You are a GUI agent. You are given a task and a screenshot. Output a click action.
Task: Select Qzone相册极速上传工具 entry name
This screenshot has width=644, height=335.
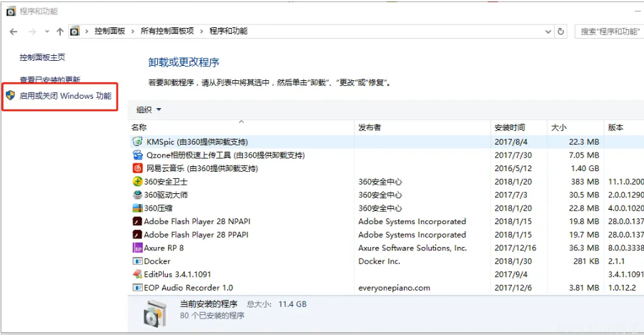[x=225, y=155]
